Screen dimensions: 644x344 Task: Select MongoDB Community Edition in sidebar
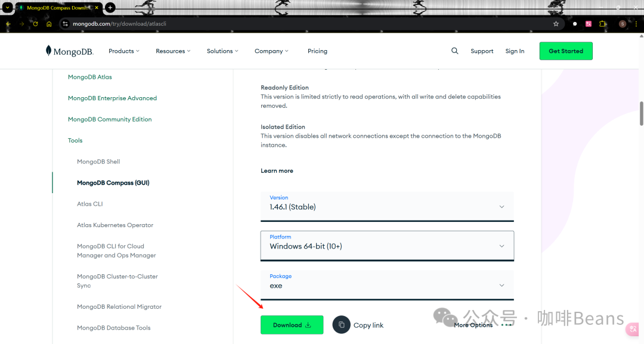click(x=110, y=119)
